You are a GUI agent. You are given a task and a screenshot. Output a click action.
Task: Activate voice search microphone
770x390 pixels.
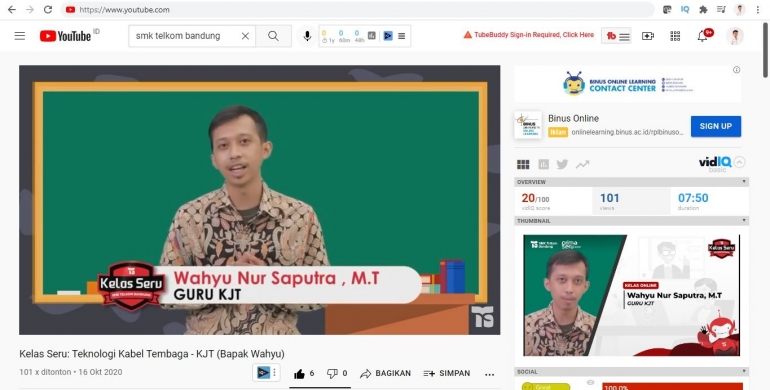[x=307, y=36]
